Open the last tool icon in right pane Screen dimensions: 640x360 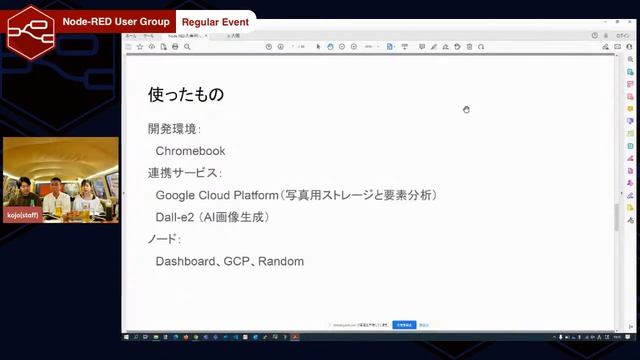click(630, 220)
